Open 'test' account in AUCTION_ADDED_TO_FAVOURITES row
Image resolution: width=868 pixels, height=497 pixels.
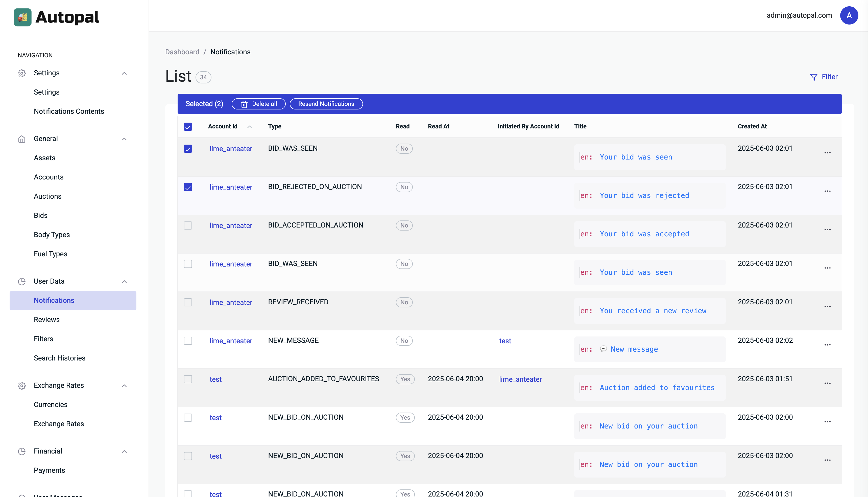click(x=215, y=379)
